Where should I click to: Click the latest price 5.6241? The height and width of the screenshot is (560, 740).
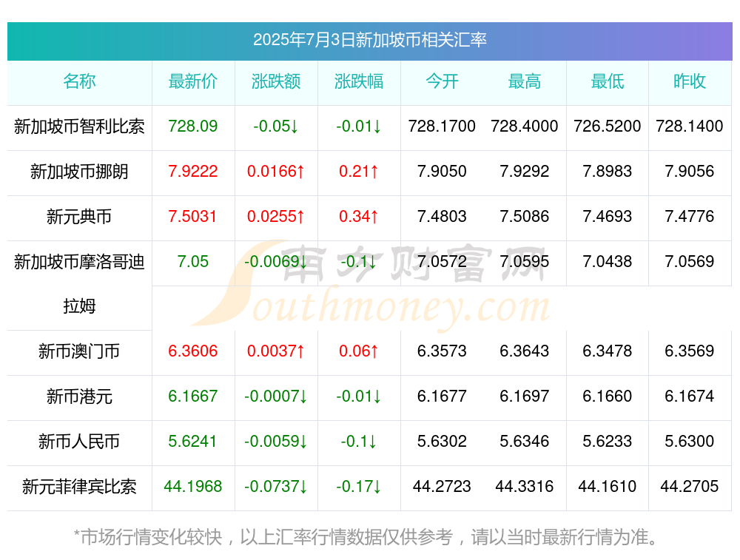coord(193,442)
